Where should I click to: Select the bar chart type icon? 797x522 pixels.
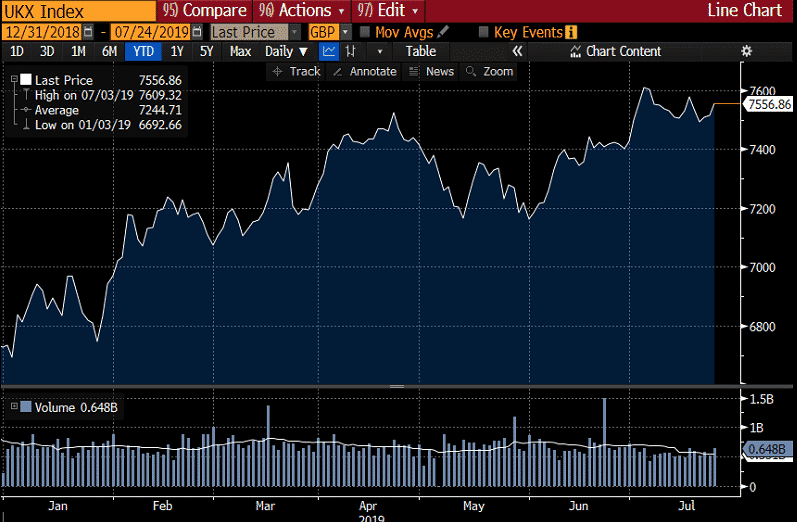(x=351, y=51)
